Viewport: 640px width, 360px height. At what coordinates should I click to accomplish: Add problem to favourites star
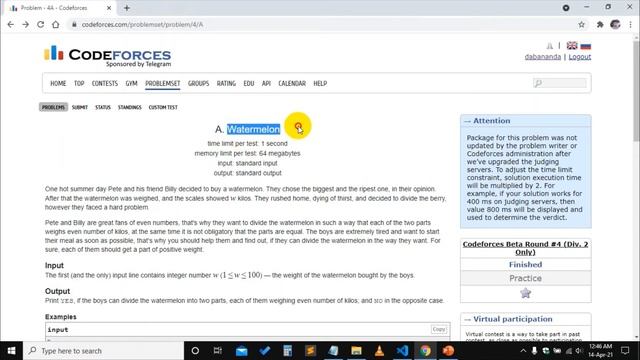click(x=525, y=293)
